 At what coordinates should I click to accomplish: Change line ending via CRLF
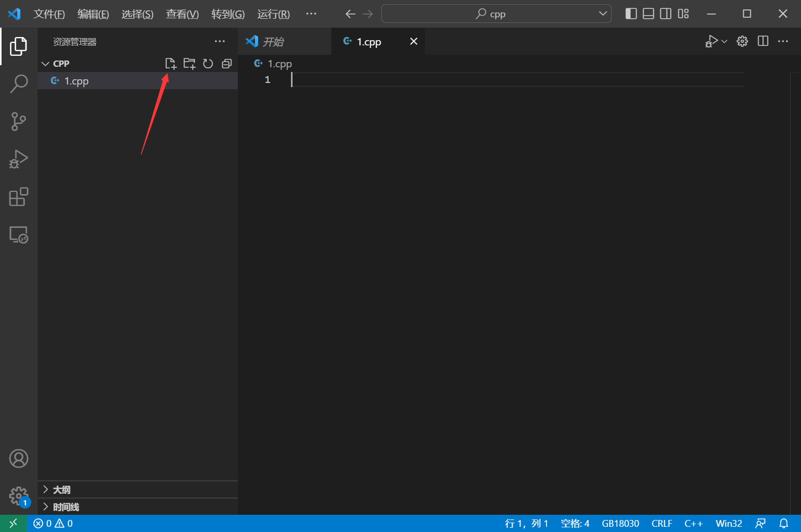click(662, 523)
